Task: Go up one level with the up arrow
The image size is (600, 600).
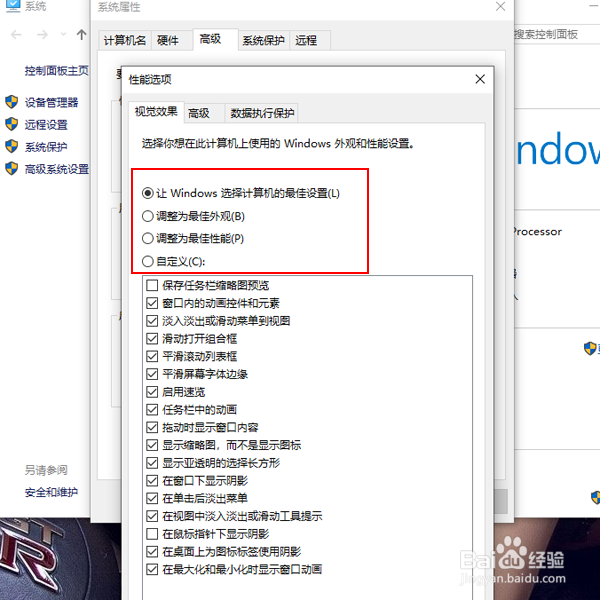Action: click(x=81, y=35)
